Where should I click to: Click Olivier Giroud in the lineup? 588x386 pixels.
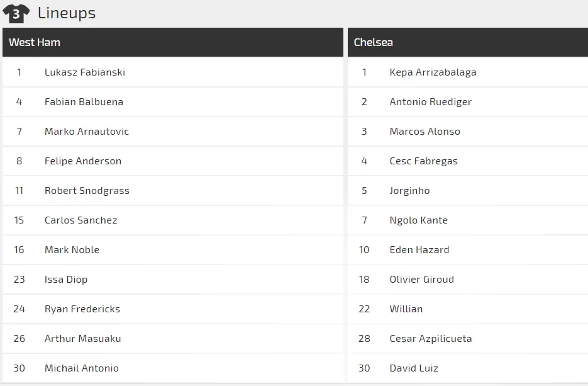(x=421, y=280)
